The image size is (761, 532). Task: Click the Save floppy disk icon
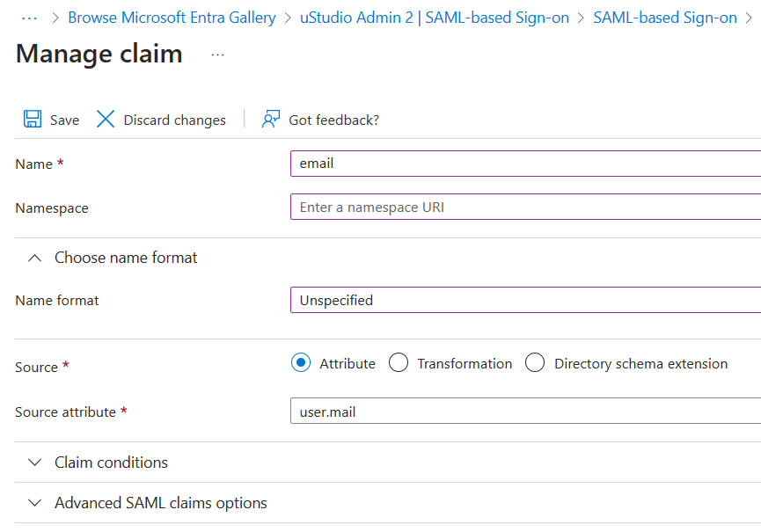[33, 120]
